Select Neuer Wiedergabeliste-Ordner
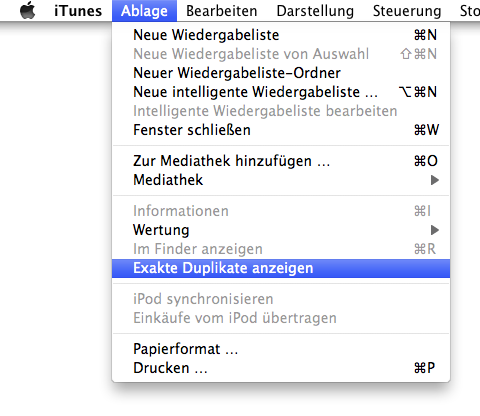 coord(281,73)
